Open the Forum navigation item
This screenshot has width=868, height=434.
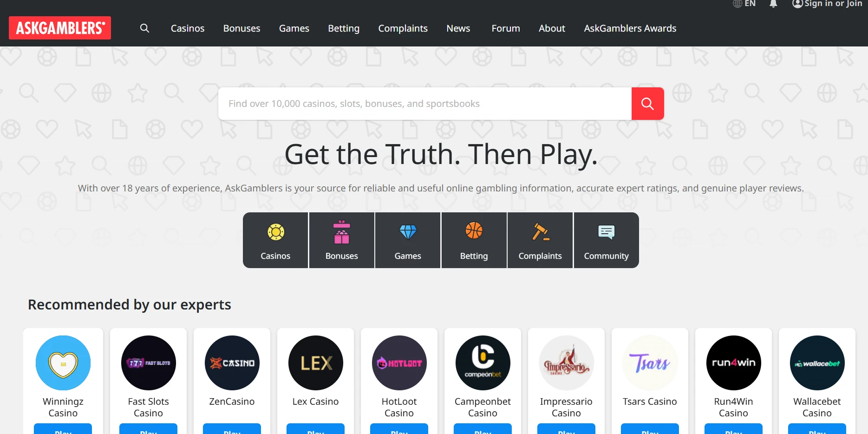click(506, 28)
